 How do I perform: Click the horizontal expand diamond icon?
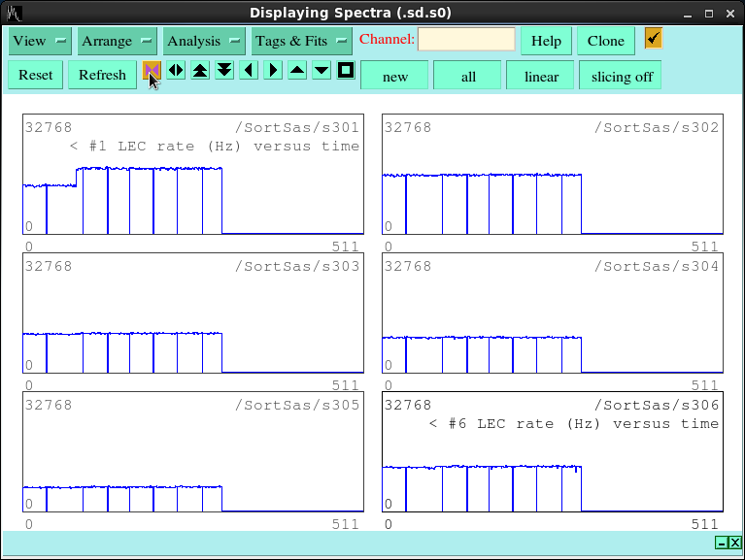(176, 71)
